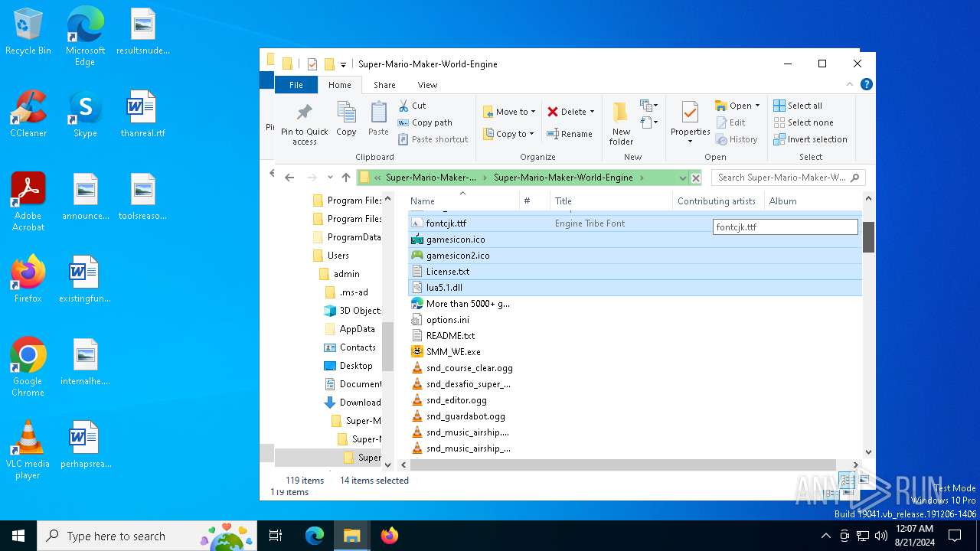Collapse the ribbon with chevron

tap(850, 85)
